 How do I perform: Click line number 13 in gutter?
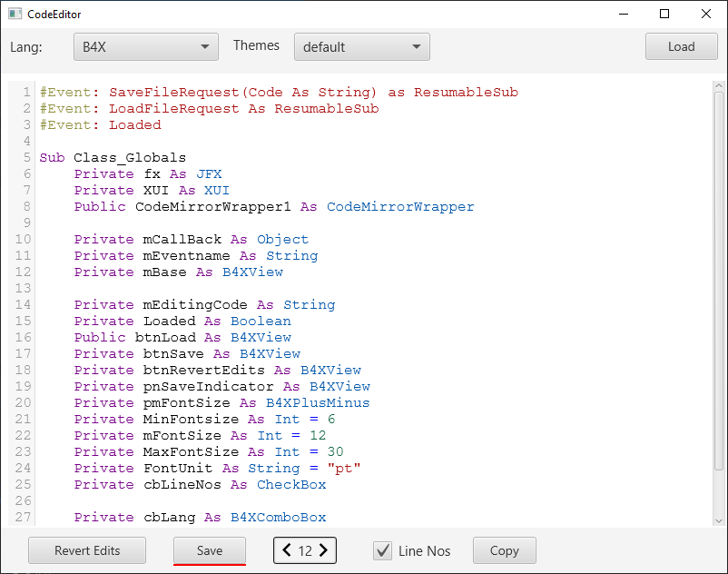click(23, 288)
